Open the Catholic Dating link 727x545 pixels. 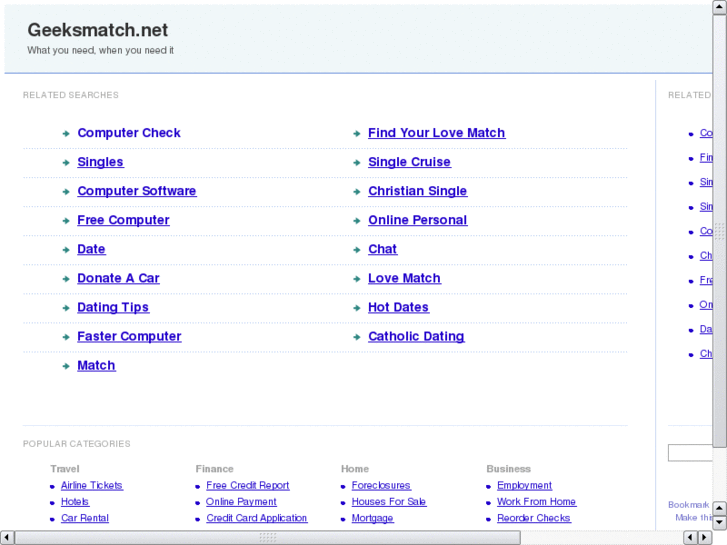(416, 336)
